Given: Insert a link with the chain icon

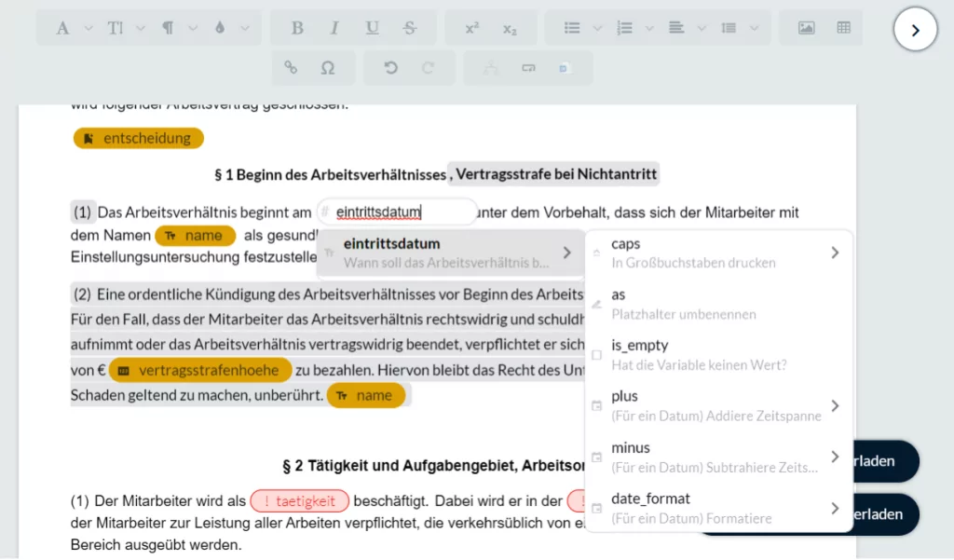Looking at the screenshot, I should [x=291, y=68].
